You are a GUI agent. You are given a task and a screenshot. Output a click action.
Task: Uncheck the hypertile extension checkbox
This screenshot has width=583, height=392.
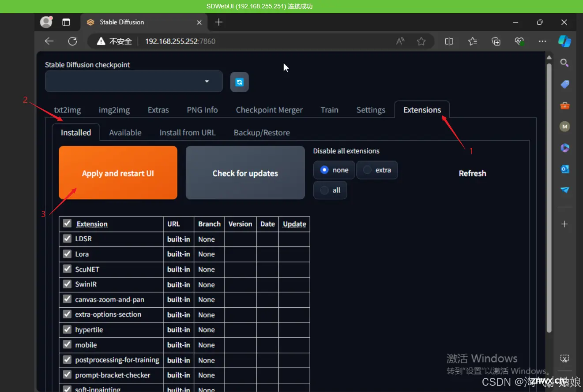67,329
